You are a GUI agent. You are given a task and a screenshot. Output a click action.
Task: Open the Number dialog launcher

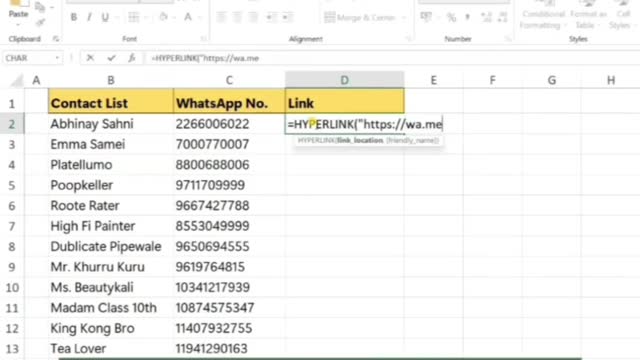[508, 39]
